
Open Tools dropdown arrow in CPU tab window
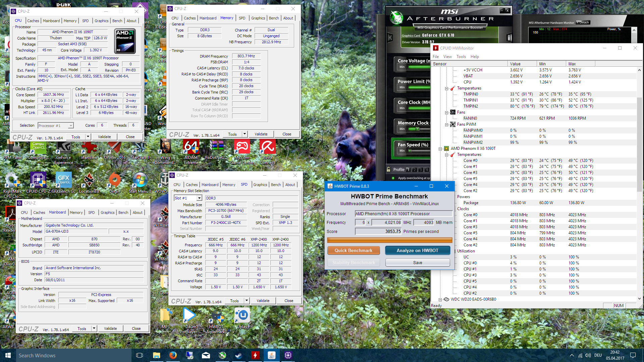pos(88,137)
